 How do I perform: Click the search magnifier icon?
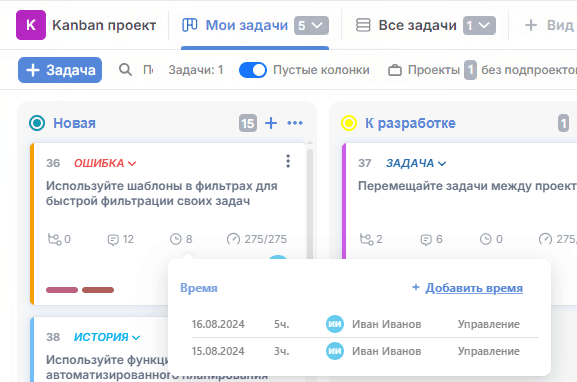pyautogui.click(x=125, y=70)
